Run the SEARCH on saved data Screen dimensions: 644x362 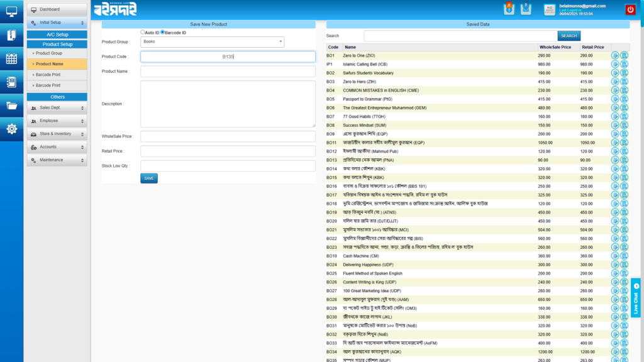[x=568, y=36]
